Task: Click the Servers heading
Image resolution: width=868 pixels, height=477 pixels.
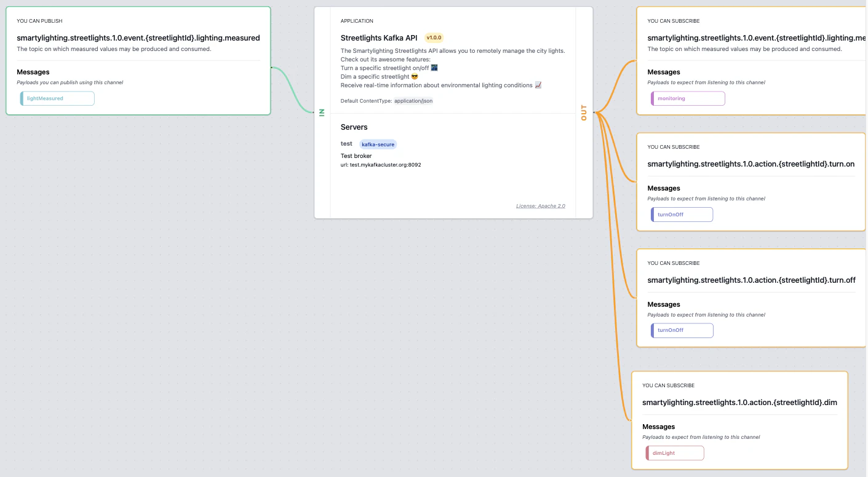Action: point(354,127)
